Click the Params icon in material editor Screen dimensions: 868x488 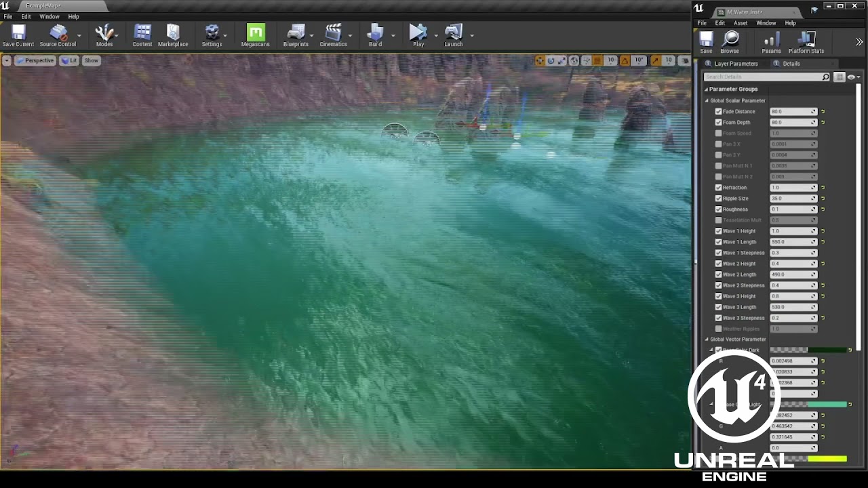[771, 42]
